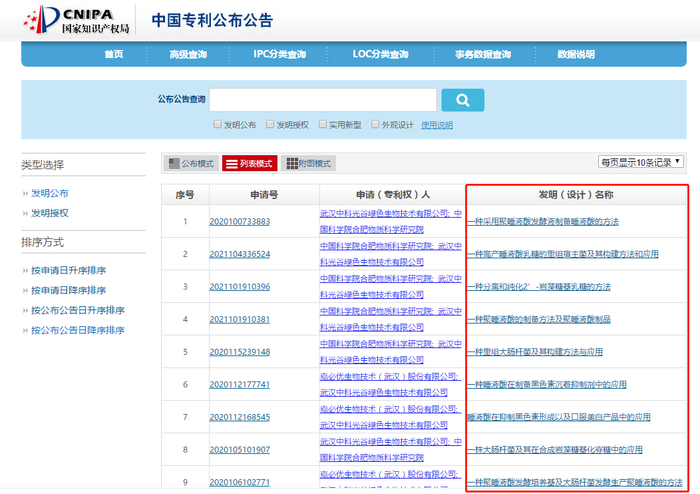The height and width of the screenshot is (494, 700).
Task: Open the row 8 applicant link
Action: click(x=391, y=450)
